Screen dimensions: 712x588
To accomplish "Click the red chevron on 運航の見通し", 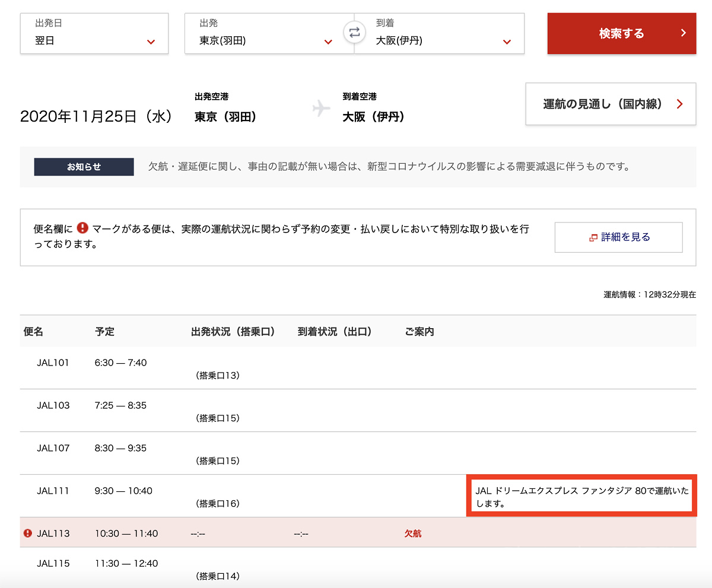I will click(x=680, y=104).
